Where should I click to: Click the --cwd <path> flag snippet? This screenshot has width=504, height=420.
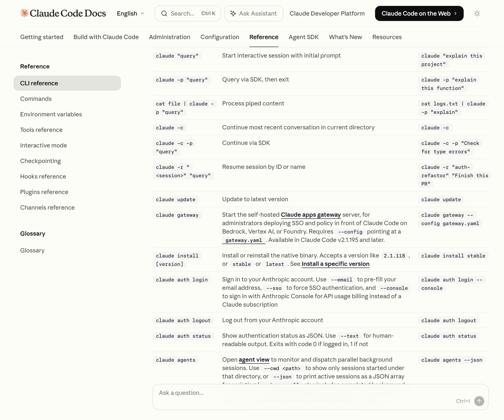[x=282, y=368]
